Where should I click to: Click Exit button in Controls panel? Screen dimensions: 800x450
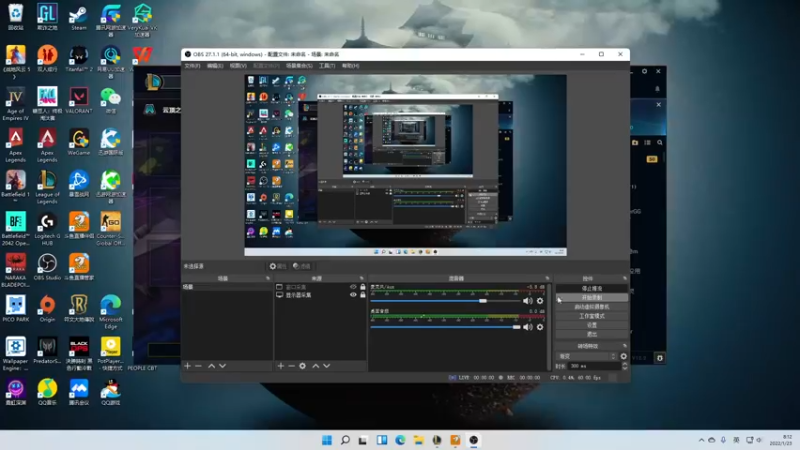point(592,334)
